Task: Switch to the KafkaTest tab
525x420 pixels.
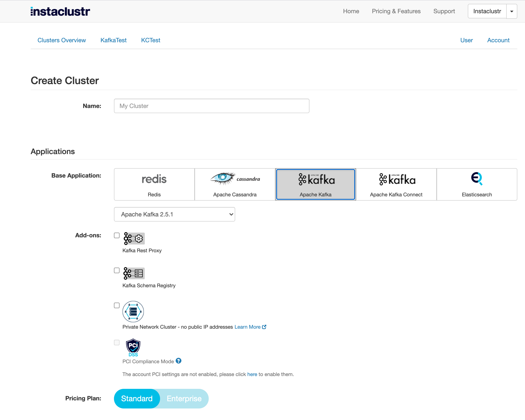Action: click(113, 40)
